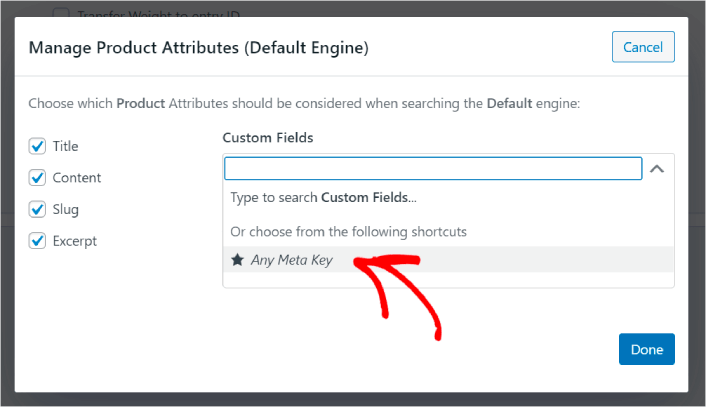Click the 'Type to search Custom Fields' hint
This screenshot has width=706, height=407.
pos(323,198)
